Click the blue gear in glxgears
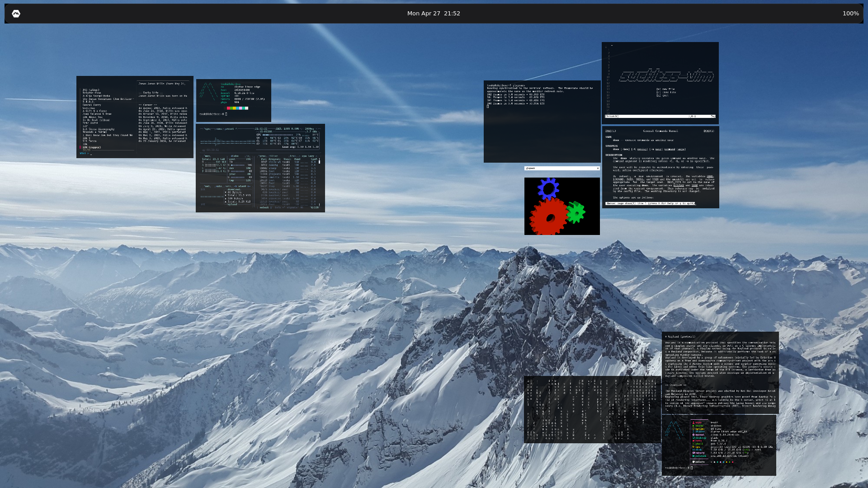The image size is (868, 488). (548, 188)
